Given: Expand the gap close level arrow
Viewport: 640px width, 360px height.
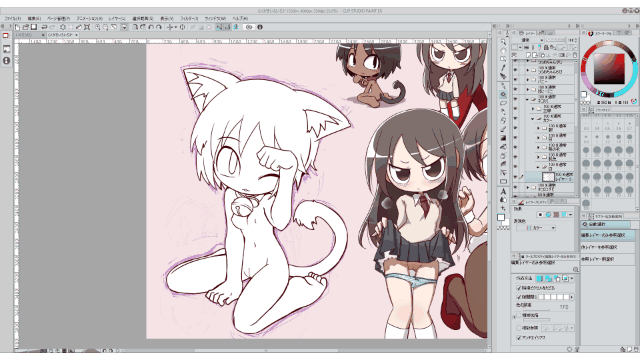Looking at the screenshot, I should coord(571,297).
